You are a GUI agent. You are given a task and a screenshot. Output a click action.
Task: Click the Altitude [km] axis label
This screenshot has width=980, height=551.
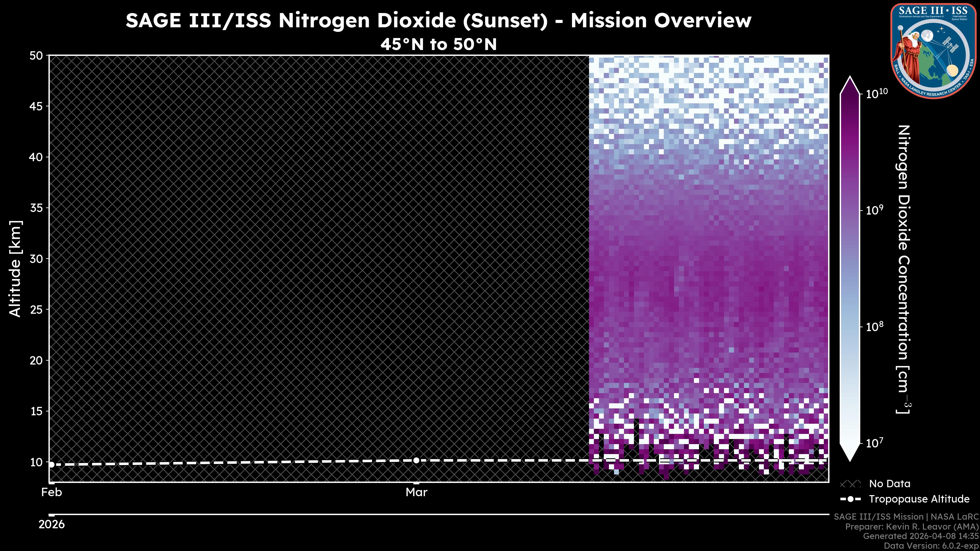(15, 268)
